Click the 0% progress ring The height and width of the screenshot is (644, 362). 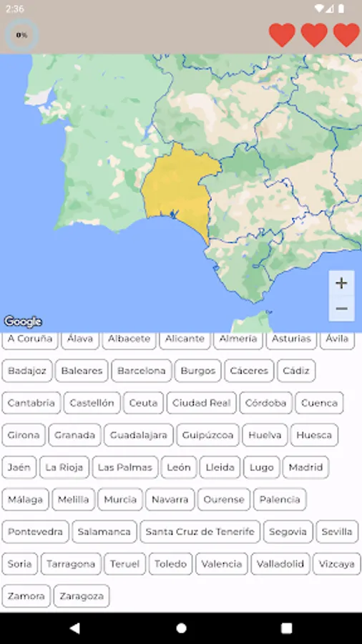[21, 35]
